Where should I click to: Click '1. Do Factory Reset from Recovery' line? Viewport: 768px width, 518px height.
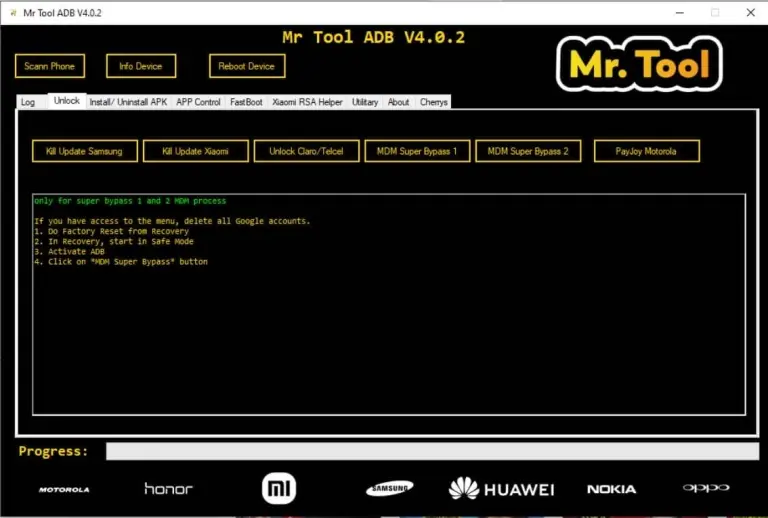[x=111, y=231]
